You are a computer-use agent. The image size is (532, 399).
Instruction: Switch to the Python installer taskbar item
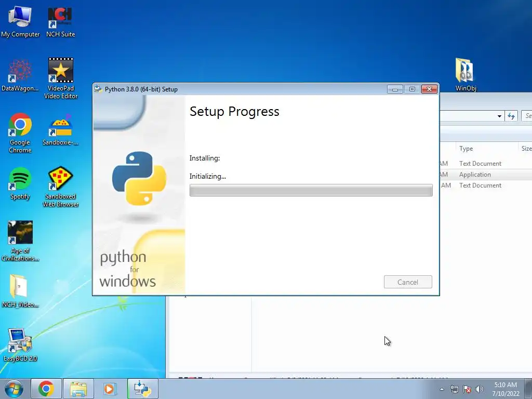[x=143, y=389]
